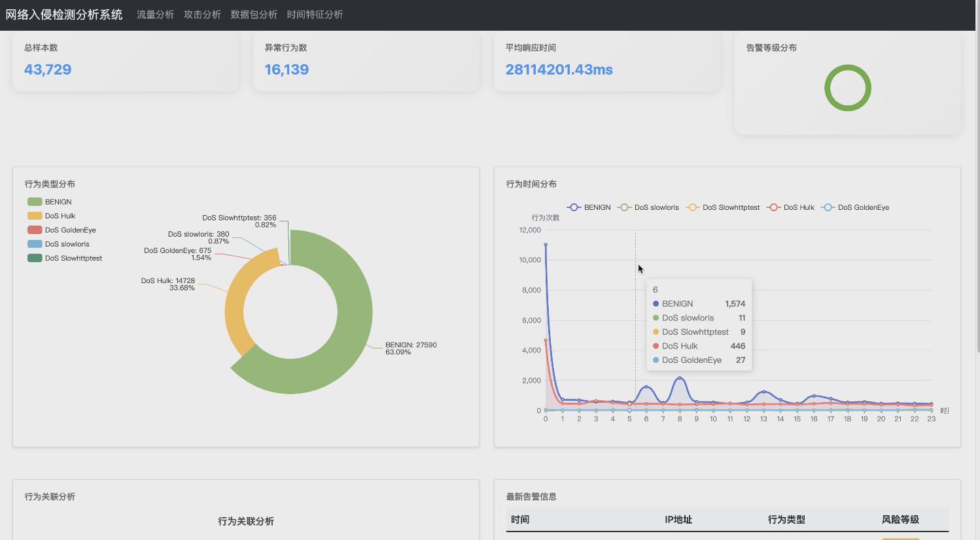The height and width of the screenshot is (540, 980).
Task: Switch to 时间特征分析 page
Action: 315,14
